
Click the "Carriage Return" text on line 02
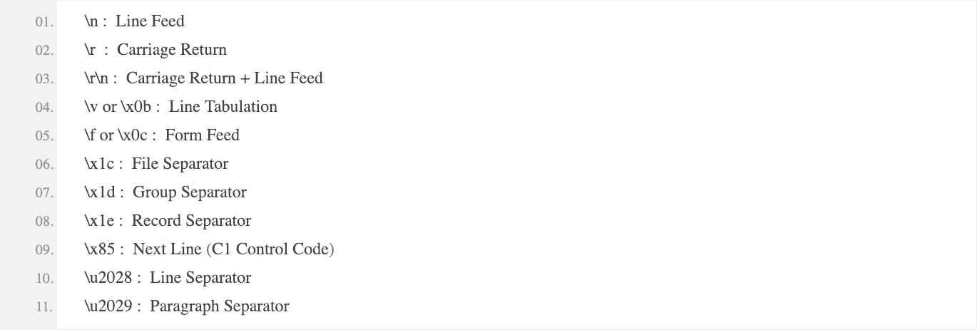172,50
